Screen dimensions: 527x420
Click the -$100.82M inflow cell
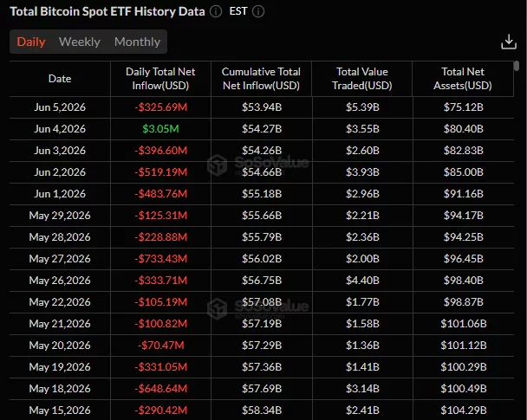pyautogui.click(x=161, y=324)
